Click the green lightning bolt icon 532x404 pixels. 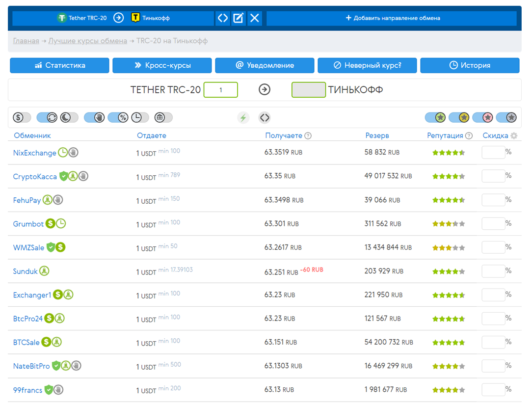pyautogui.click(x=243, y=118)
